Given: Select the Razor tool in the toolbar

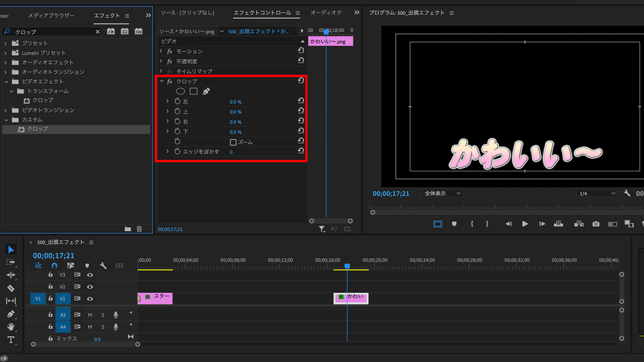Looking at the screenshot, I should point(11,288).
